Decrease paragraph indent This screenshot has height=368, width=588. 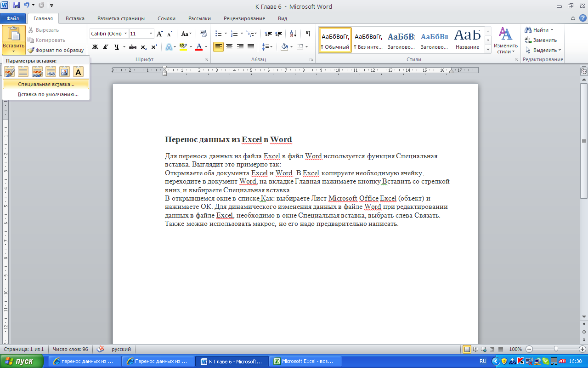tap(268, 34)
